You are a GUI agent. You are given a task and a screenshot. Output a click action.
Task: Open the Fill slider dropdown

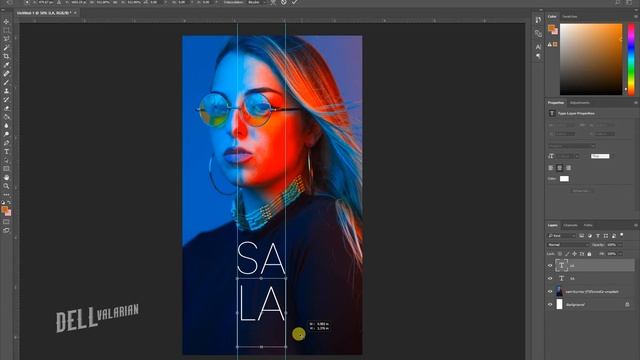point(621,254)
